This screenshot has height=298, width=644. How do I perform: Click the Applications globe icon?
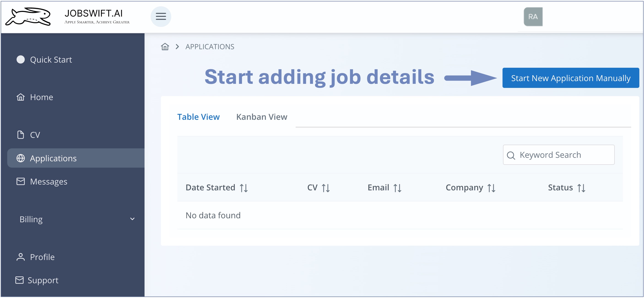pyautogui.click(x=21, y=158)
